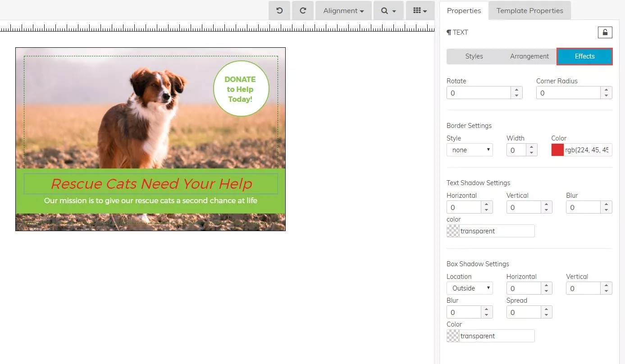Switch to the Styles tab
The width and height of the screenshot is (625, 364).
point(474,56)
